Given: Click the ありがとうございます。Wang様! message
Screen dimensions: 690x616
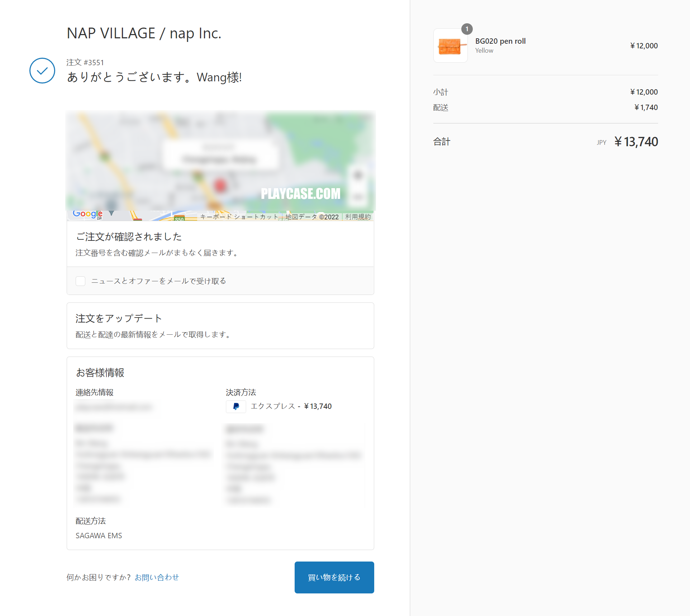Looking at the screenshot, I should point(154,77).
